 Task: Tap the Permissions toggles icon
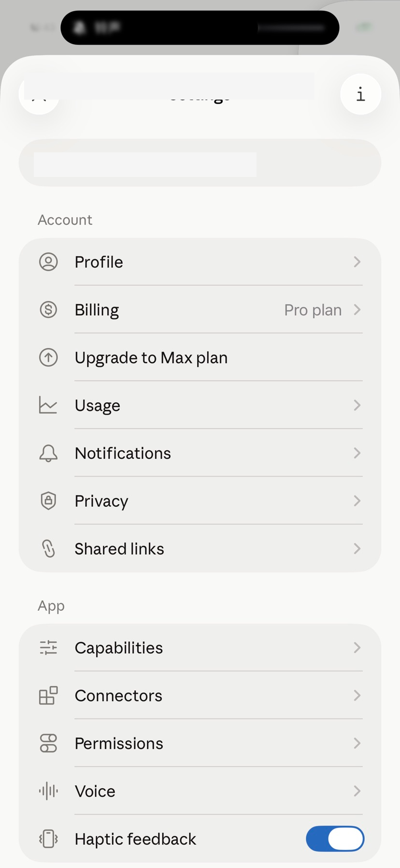[x=48, y=743]
